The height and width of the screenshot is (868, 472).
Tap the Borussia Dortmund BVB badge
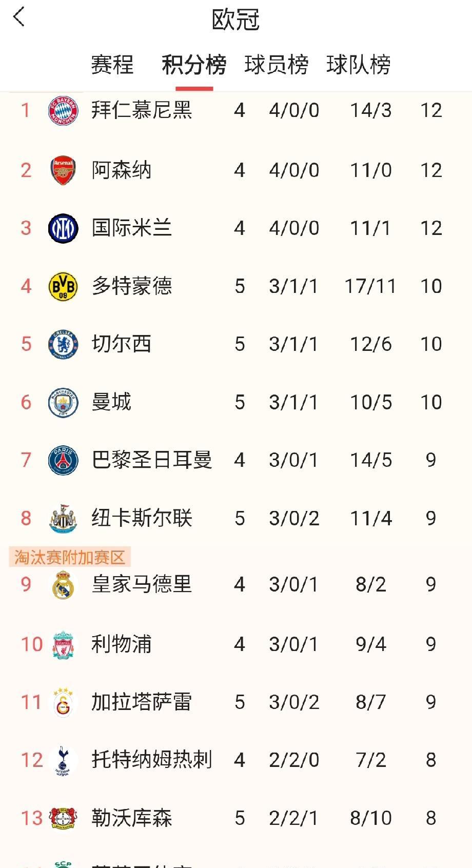coord(63,286)
